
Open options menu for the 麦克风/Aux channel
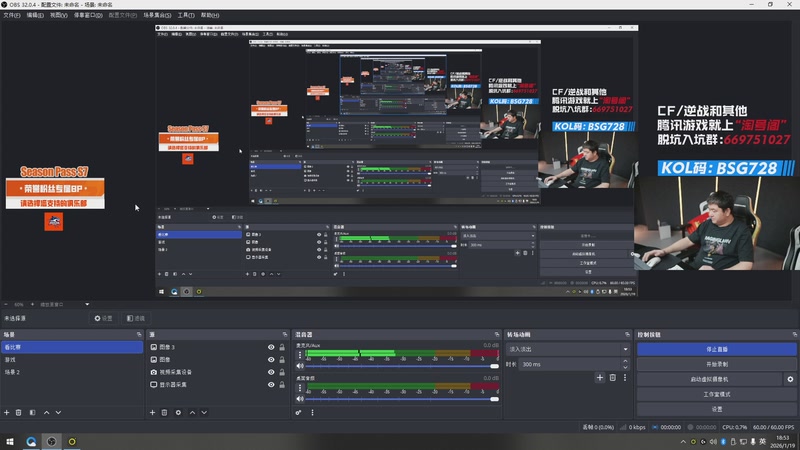click(x=299, y=355)
